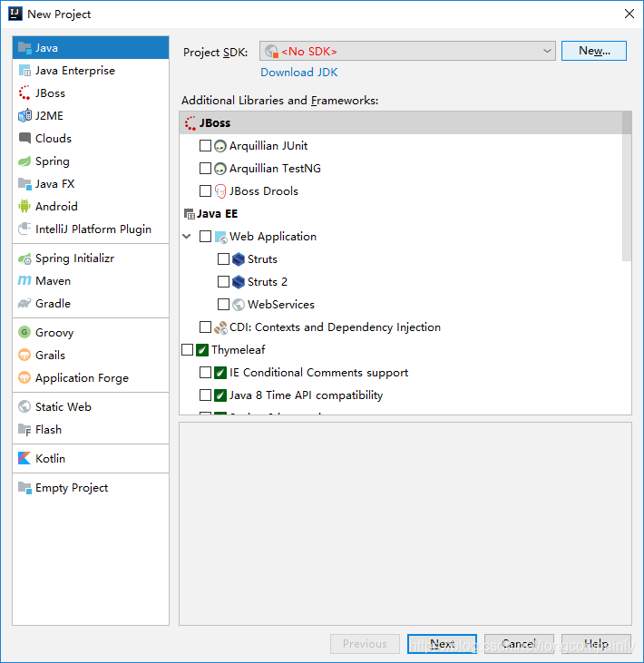Click the JBoss Drools head icon

click(220, 191)
